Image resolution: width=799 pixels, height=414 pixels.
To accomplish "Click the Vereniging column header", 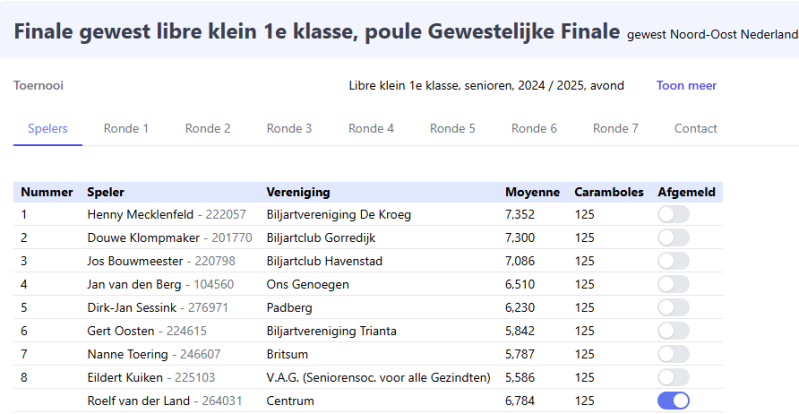I will (298, 192).
